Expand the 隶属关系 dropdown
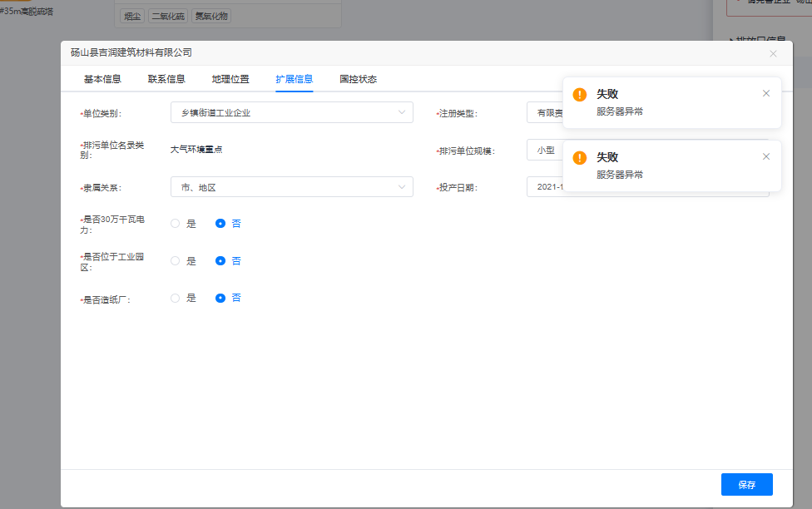This screenshot has width=812, height=509. pos(291,187)
